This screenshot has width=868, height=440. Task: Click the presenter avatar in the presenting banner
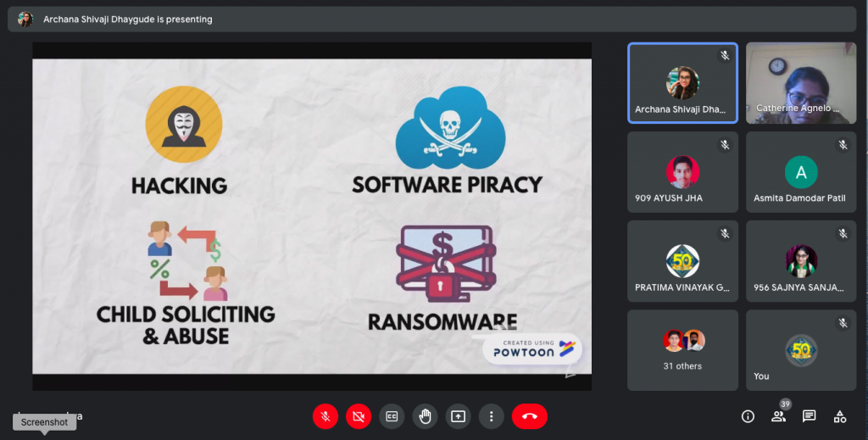click(25, 19)
